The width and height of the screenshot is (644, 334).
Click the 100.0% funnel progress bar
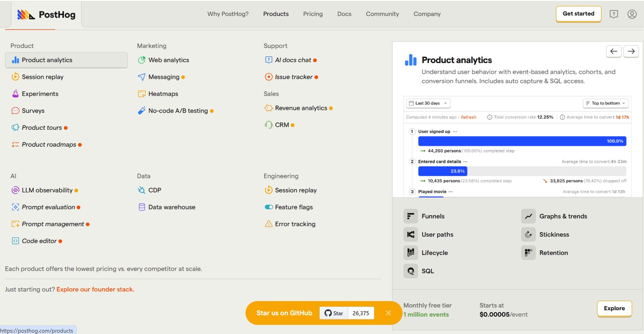(x=522, y=141)
